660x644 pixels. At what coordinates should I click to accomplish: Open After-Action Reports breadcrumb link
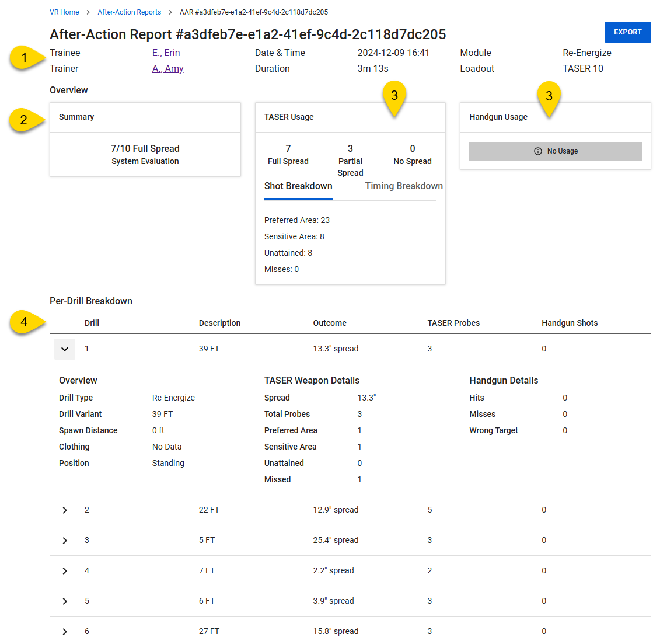coord(129,12)
